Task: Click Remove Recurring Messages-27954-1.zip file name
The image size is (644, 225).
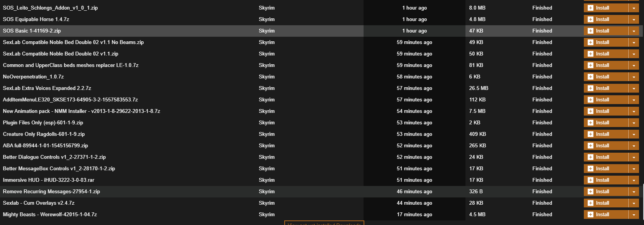Action: point(51,191)
